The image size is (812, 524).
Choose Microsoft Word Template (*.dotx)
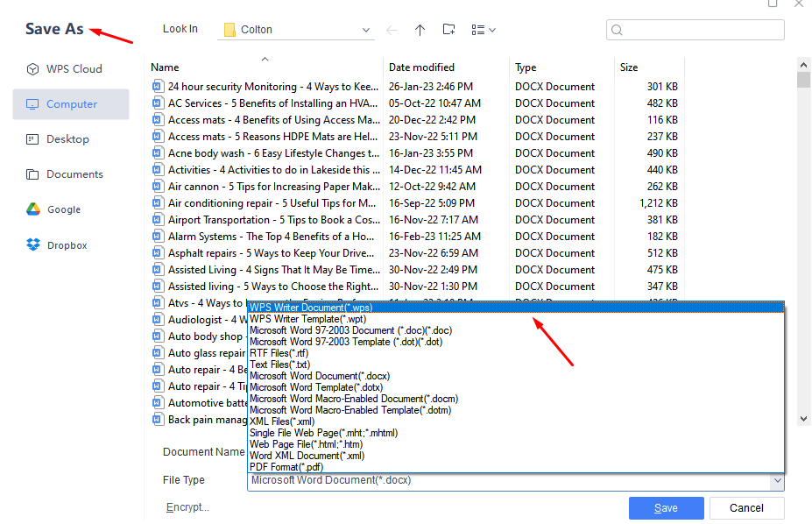[516, 387]
